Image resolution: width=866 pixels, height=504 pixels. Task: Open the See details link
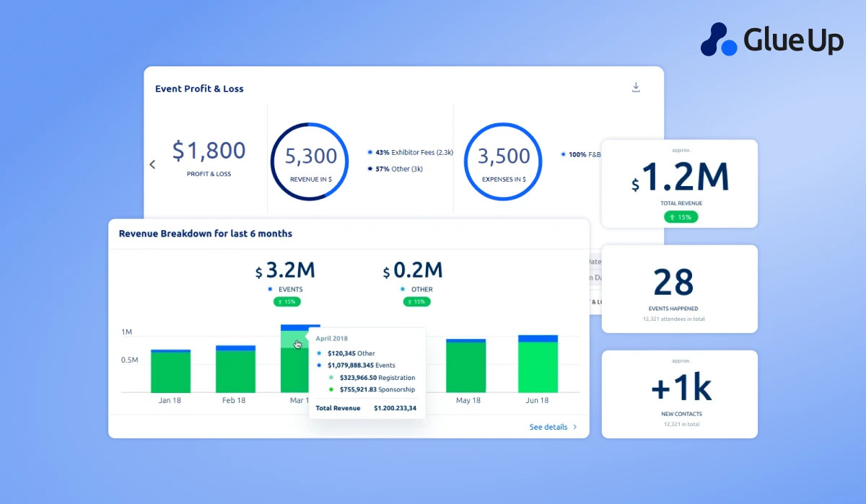tap(548, 427)
